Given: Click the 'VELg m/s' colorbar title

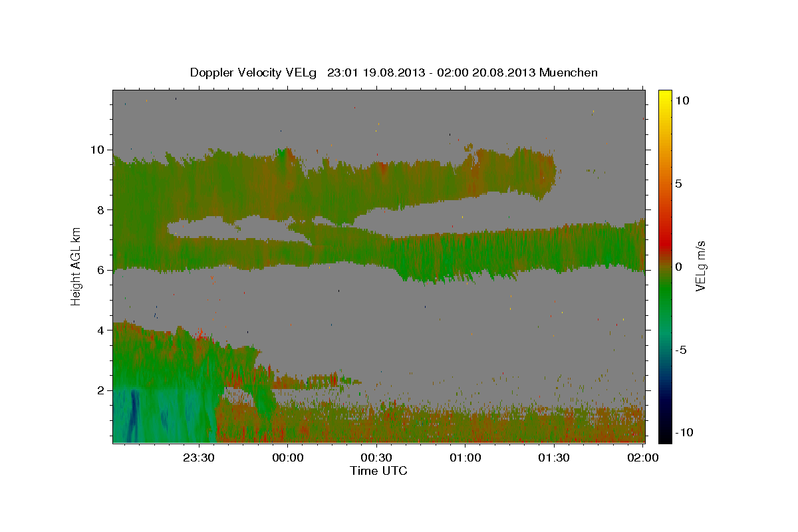Looking at the screenshot, I should (x=702, y=265).
